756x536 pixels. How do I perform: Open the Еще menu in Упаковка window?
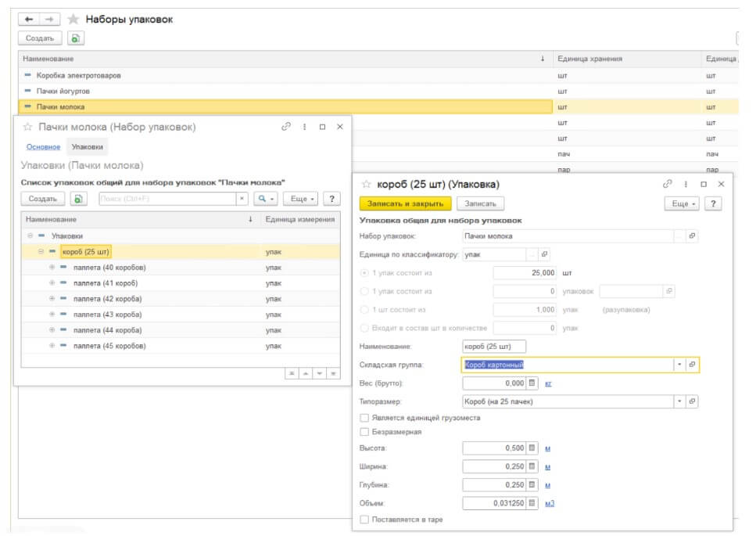(681, 203)
